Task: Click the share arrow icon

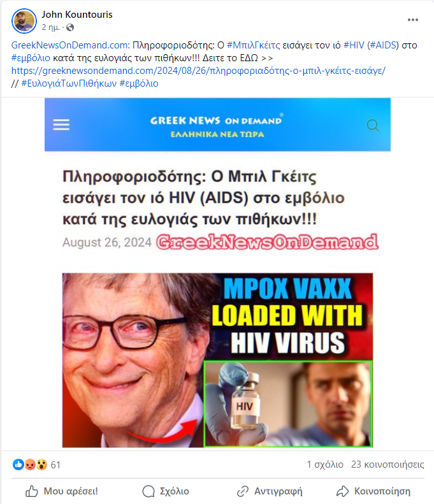Action: coord(342,491)
